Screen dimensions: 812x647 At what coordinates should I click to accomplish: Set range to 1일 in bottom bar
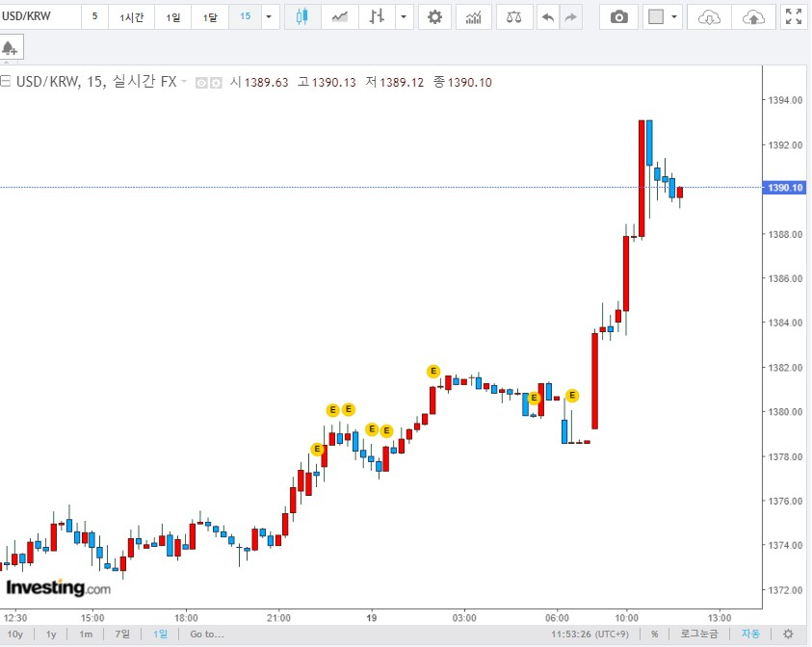coord(160,634)
